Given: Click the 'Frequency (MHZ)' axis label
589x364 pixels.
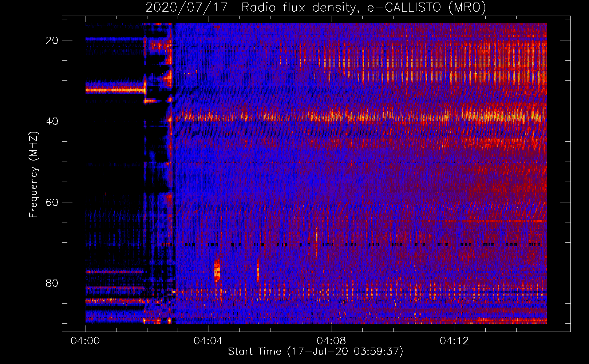Looking at the screenshot, I should [x=33, y=175].
